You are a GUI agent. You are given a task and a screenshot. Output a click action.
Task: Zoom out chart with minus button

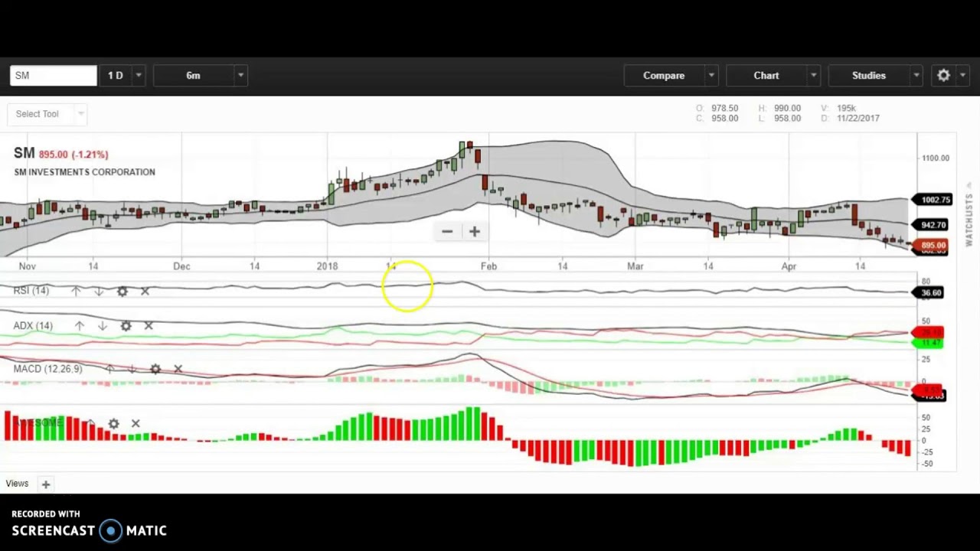click(447, 231)
